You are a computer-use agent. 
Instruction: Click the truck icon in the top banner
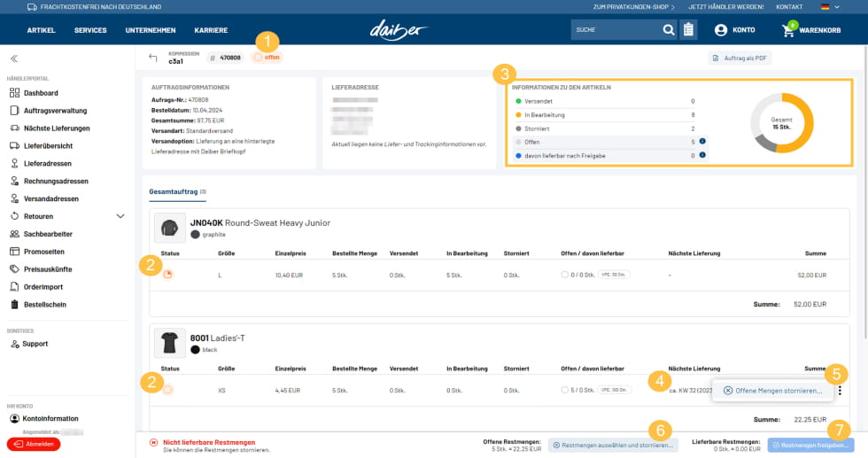coord(32,7)
